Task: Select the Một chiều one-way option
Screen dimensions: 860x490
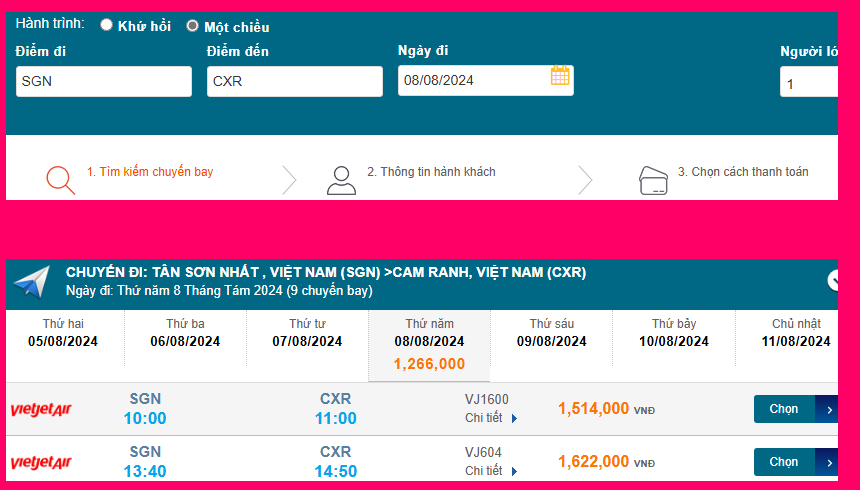Action: pyautogui.click(x=192, y=26)
